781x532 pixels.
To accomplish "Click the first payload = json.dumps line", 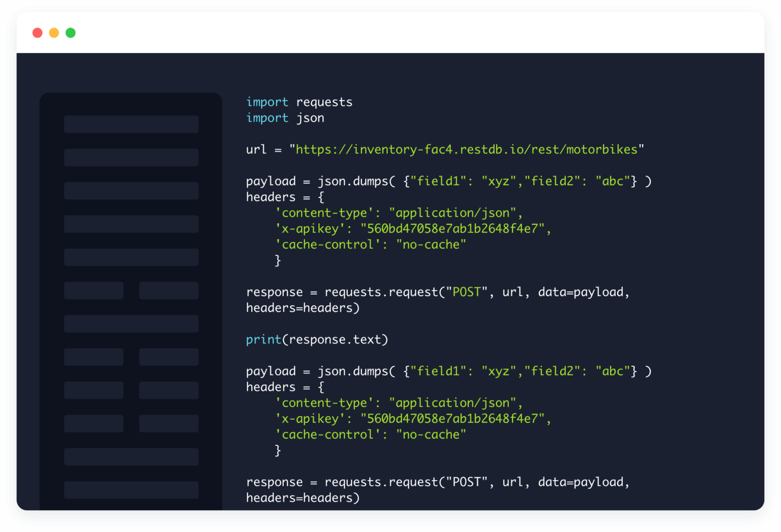I will tap(448, 182).
